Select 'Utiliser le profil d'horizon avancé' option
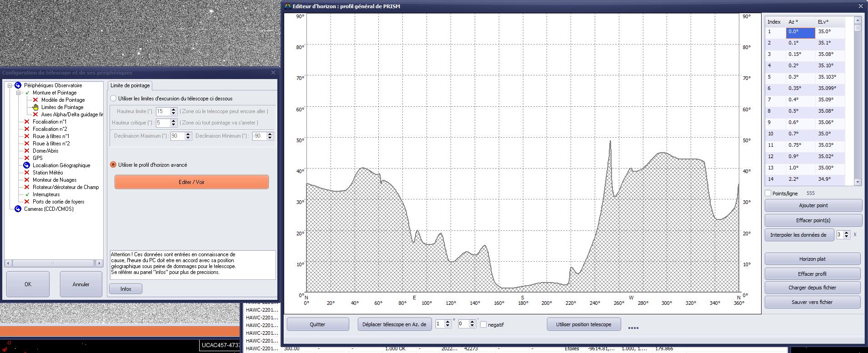This screenshot has width=868, height=353. tap(113, 165)
